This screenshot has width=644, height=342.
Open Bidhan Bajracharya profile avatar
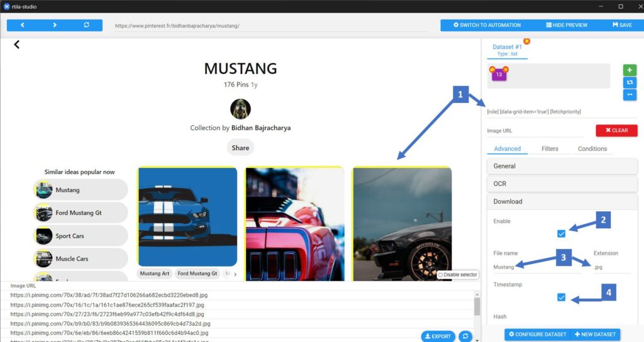pyautogui.click(x=240, y=109)
